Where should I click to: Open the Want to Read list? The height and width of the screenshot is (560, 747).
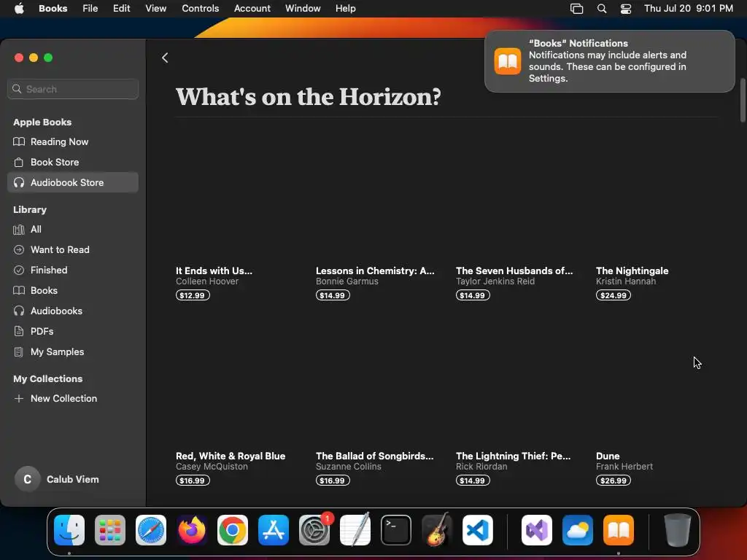click(73, 249)
